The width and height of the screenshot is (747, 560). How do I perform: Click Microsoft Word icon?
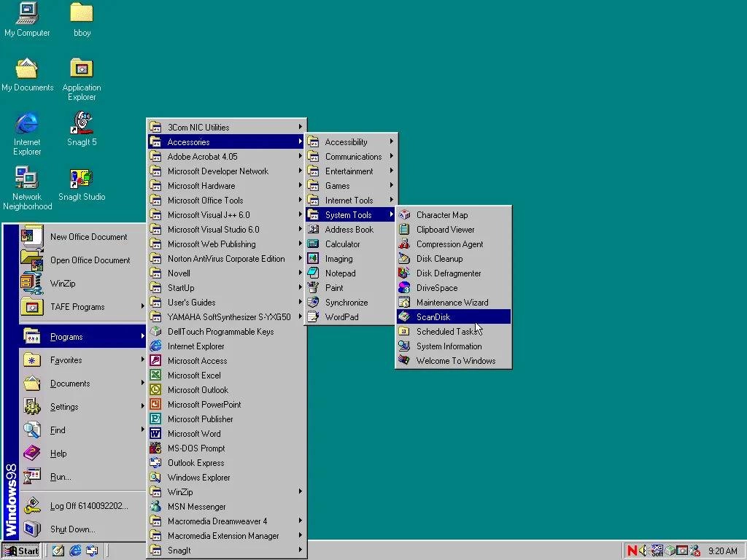pos(155,433)
